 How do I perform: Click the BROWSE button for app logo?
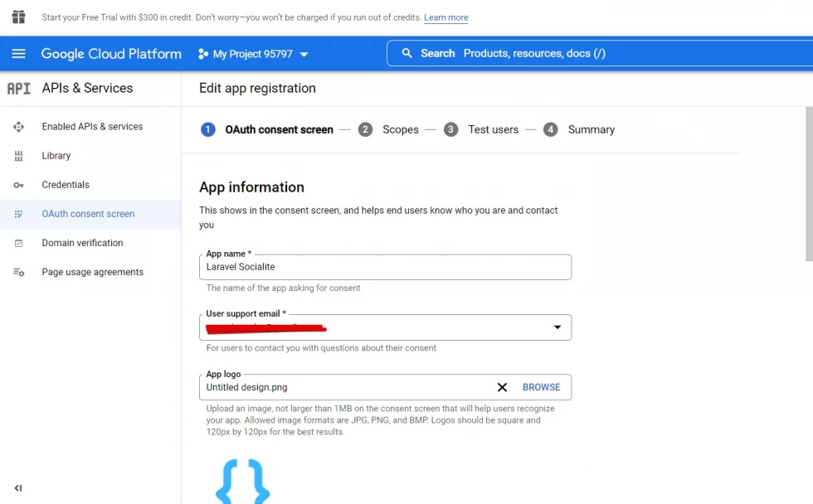(x=541, y=387)
